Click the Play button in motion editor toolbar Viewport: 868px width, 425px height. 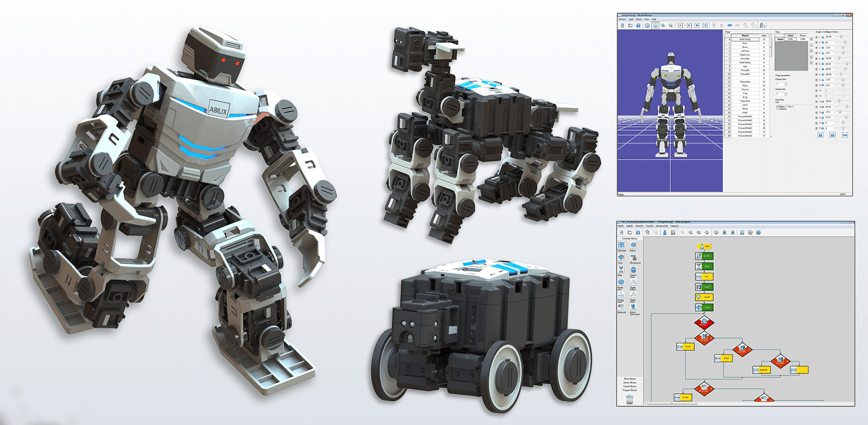click(x=689, y=26)
